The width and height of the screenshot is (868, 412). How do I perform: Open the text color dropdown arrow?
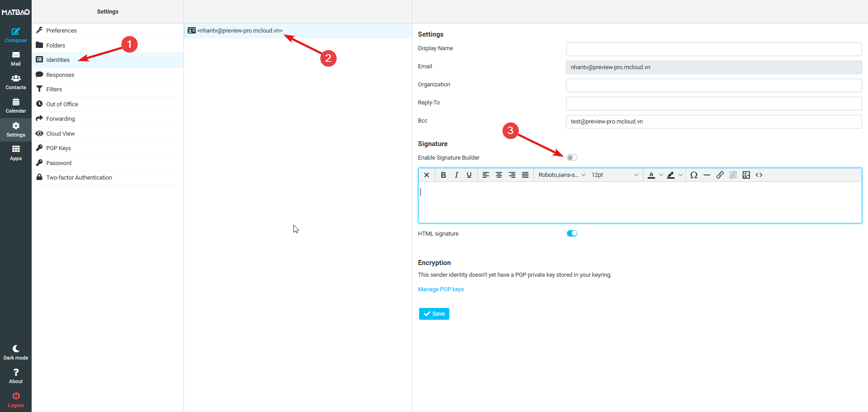(x=661, y=175)
